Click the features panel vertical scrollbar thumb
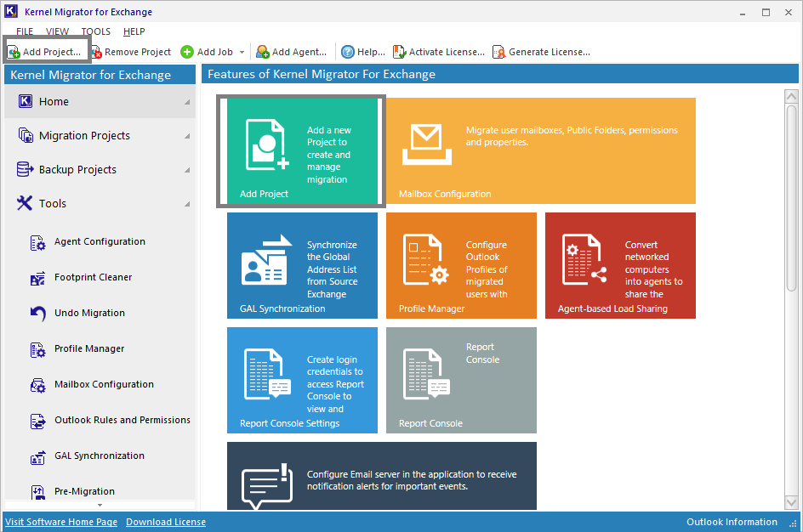Screen dimensions: 803x532 pos(791,198)
